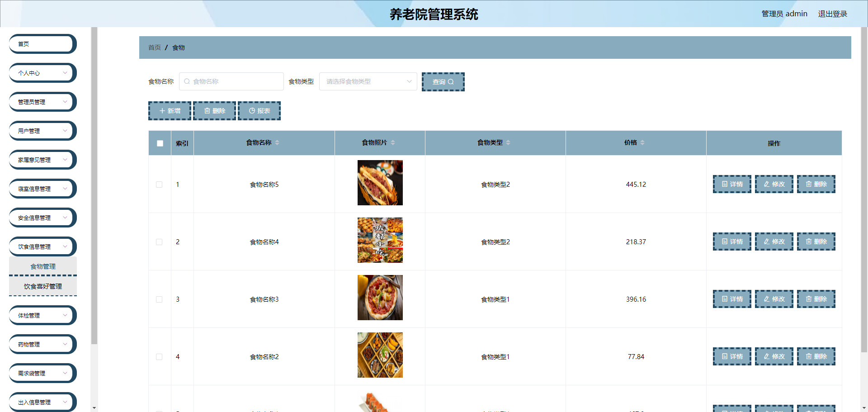Open the food photo thumbnail of 食物名称5
Image resolution: width=868 pixels, height=412 pixels.
(x=380, y=183)
